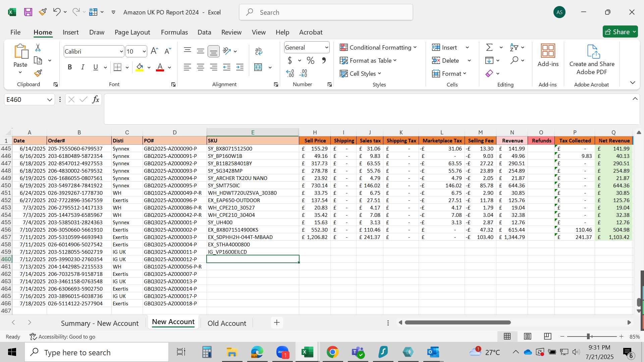Apply the Borders icon
This screenshot has width=644, height=362.
point(117,67)
